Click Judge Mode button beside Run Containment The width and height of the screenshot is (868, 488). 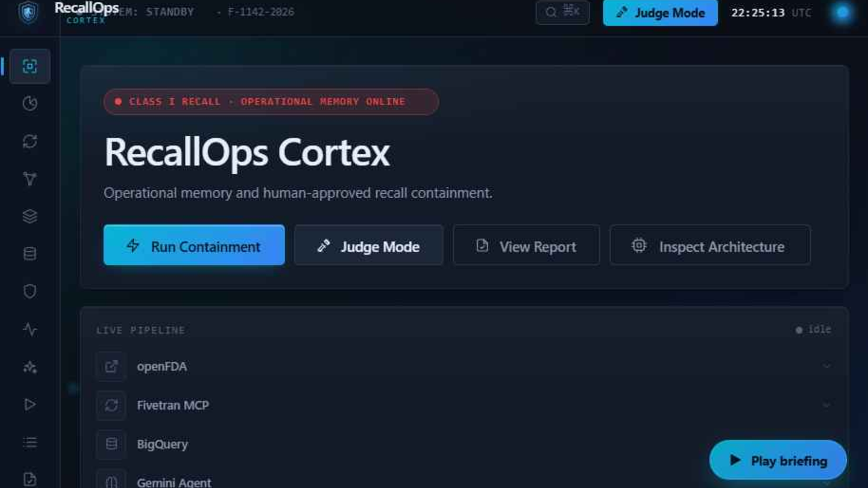pos(369,245)
